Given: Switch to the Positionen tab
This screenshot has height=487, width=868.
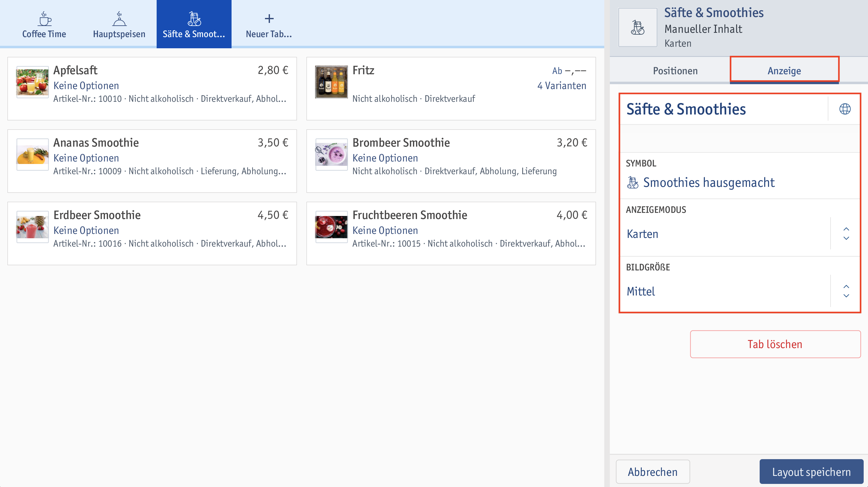Looking at the screenshot, I should tap(674, 71).
